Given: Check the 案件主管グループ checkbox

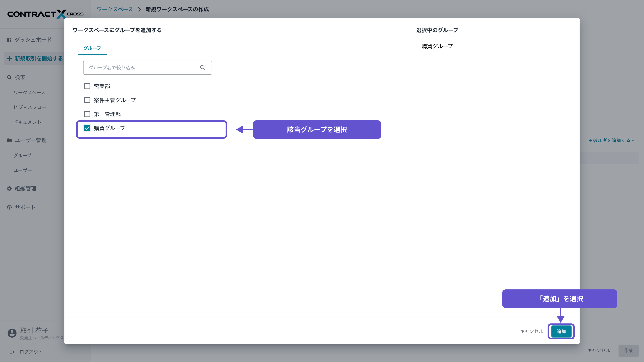Looking at the screenshot, I should pyautogui.click(x=87, y=100).
